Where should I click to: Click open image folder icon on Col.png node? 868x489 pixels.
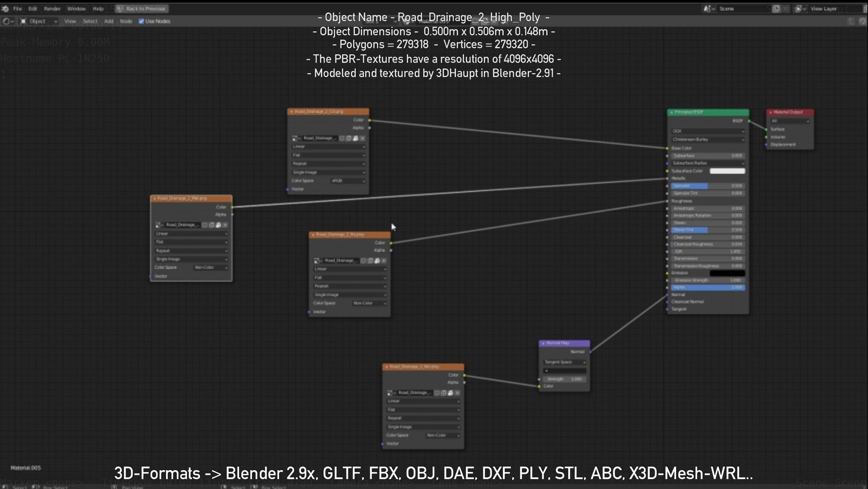pyautogui.click(x=356, y=138)
